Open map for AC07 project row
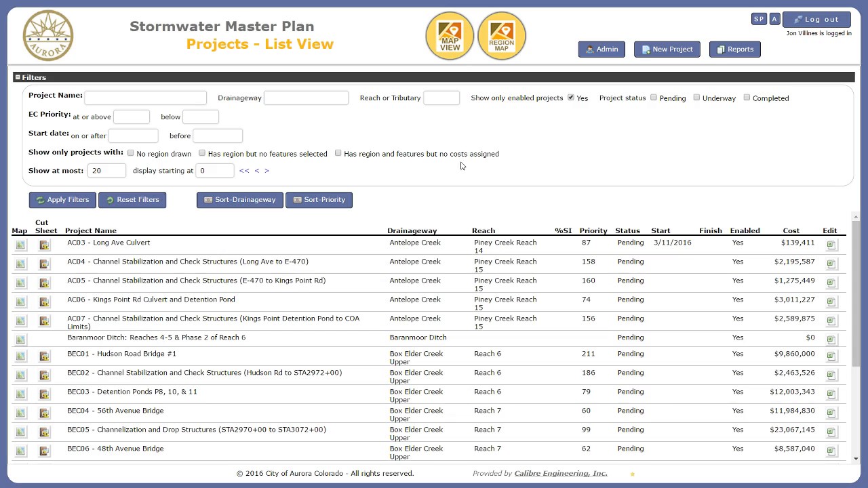The width and height of the screenshot is (868, 488). pyautogui.click(x=20, y=321)
